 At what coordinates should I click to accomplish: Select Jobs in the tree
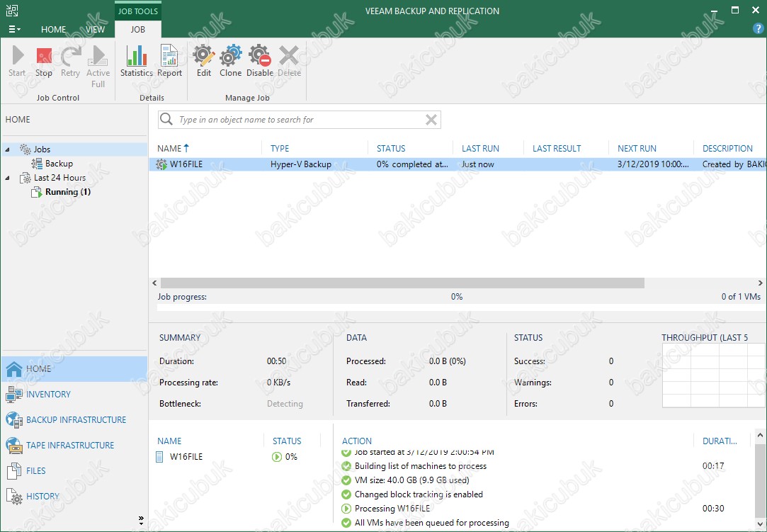tap(42, 149)
